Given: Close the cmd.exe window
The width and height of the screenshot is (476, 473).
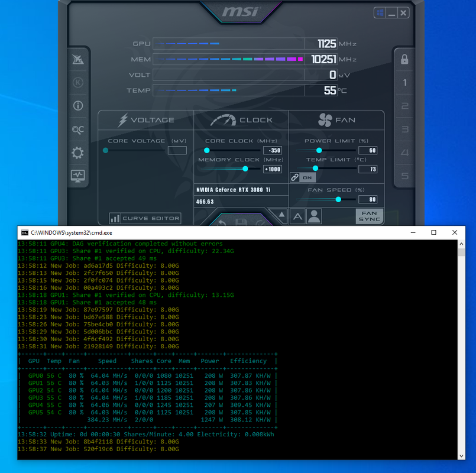Looking at the screenshot, I should (455, 232).
